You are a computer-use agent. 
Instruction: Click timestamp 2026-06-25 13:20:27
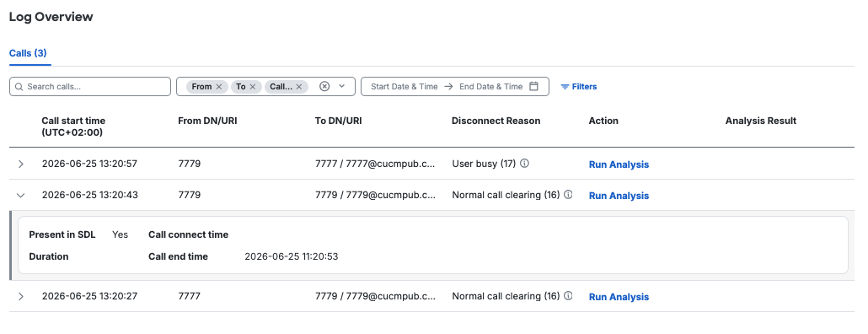tap(89, 296)
